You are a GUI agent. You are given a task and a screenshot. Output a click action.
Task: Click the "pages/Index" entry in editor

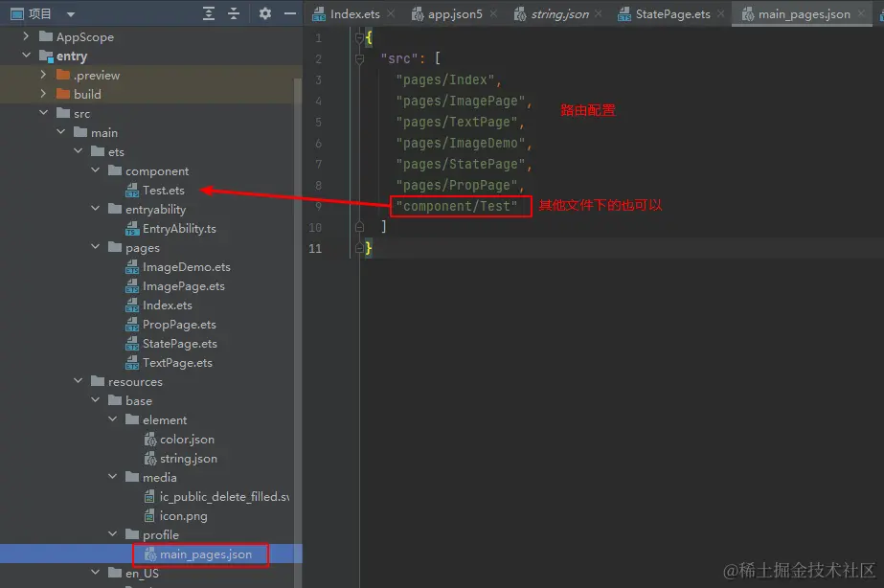coord(445,80)
